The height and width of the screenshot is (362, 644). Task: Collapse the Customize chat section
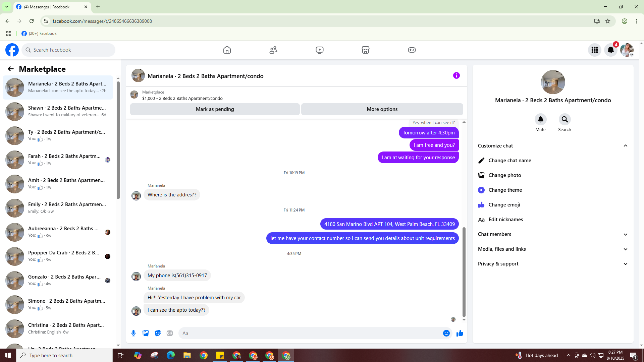625,146
